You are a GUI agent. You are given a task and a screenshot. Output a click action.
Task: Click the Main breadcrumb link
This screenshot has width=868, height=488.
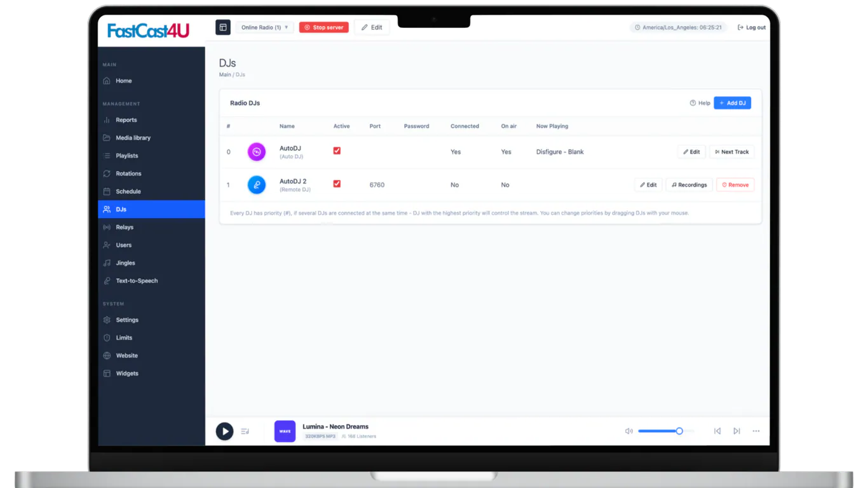point(225,74)
